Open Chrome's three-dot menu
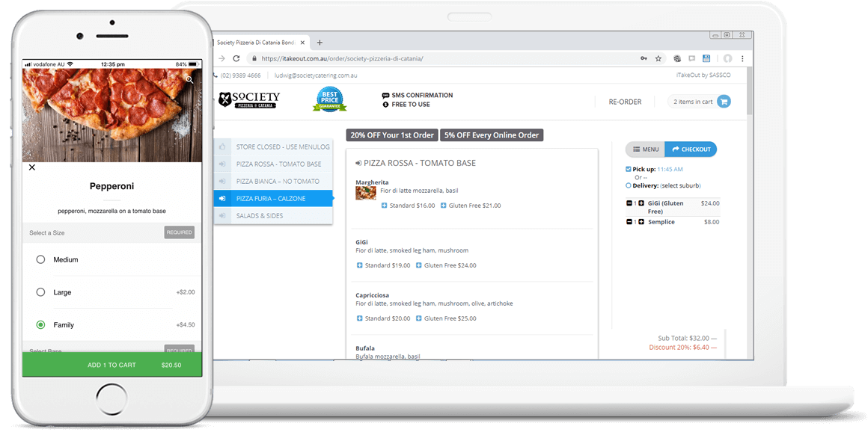The width and height of the screenshot is (868, 438). tap(742, 58)
